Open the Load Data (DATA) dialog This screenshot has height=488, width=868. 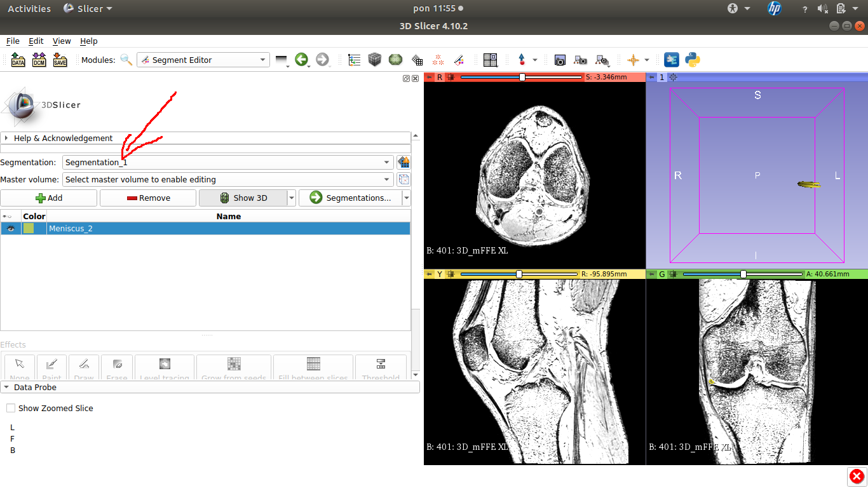point(18,60)
